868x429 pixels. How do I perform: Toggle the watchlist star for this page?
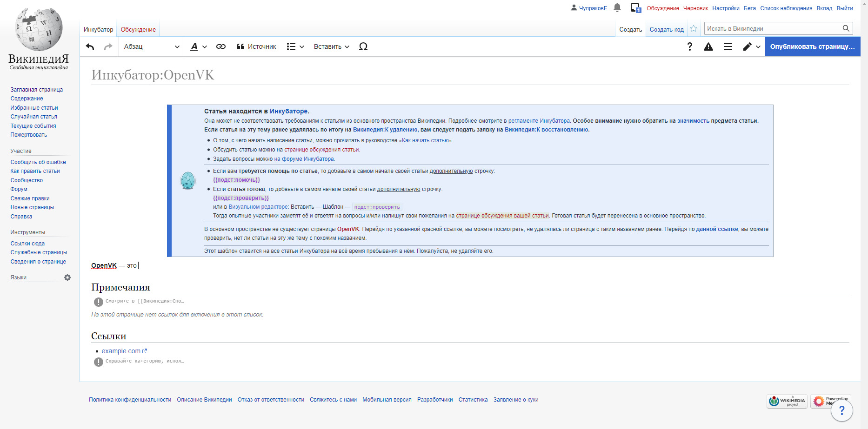pos(694,29)
